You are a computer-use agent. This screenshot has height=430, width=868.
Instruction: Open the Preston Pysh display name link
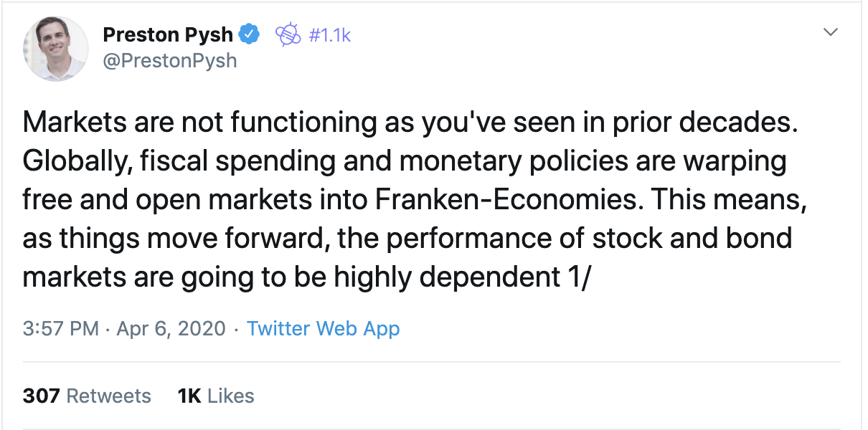pyautogui.click(x=169, y=34)
